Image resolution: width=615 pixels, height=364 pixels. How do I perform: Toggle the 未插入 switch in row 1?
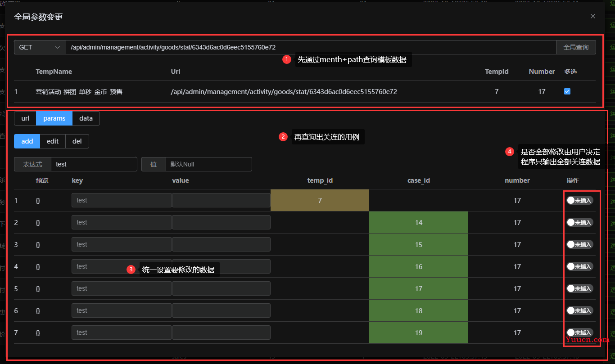(x=579, y=200)
